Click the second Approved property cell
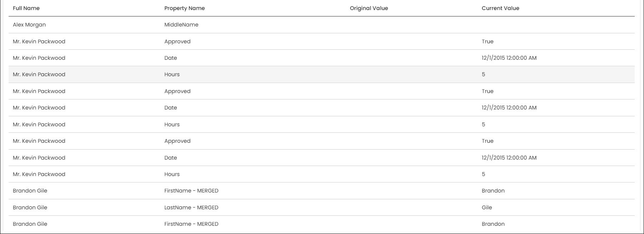Viewport: 644px width, 234px height. point(177,91)
